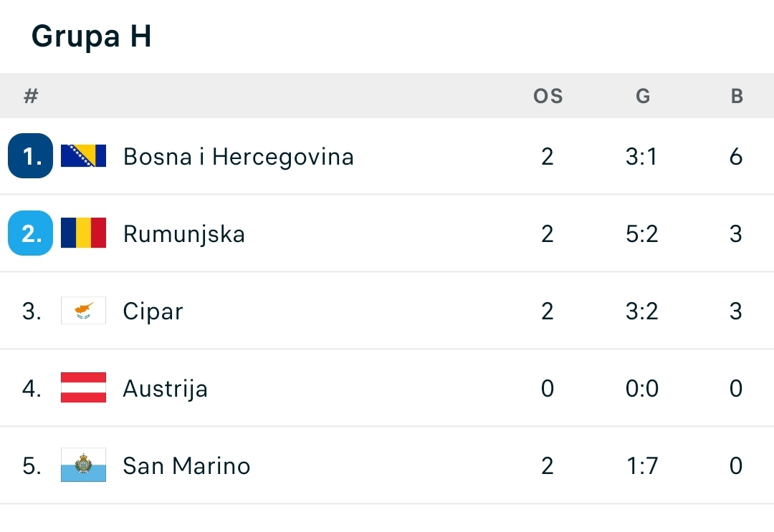Click the light blue 2. position badge
Image resolution: width=774 pixels, height=532 pixels.
[x=31, y=233]
